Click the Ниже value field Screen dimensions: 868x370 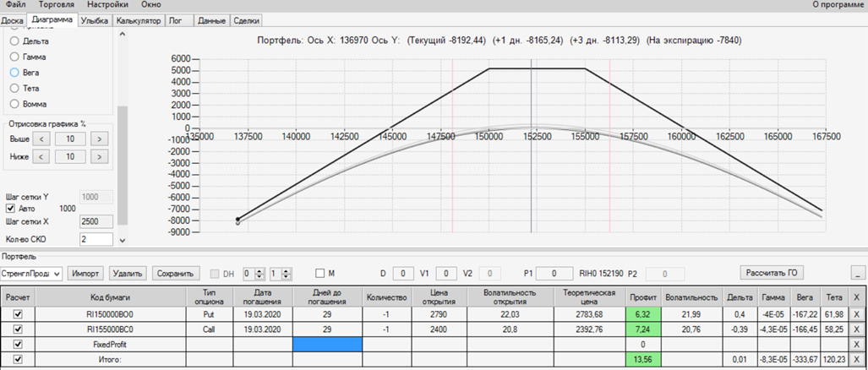(70, 156)
